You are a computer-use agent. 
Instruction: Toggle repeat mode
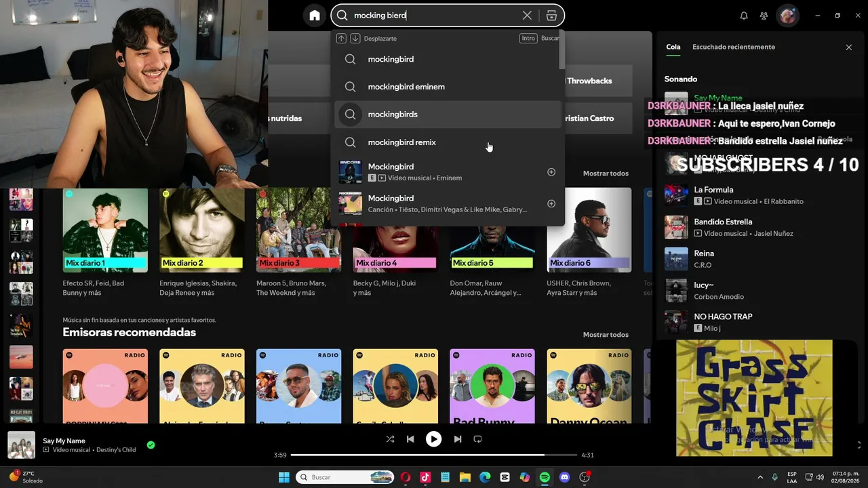pos(477,439)
